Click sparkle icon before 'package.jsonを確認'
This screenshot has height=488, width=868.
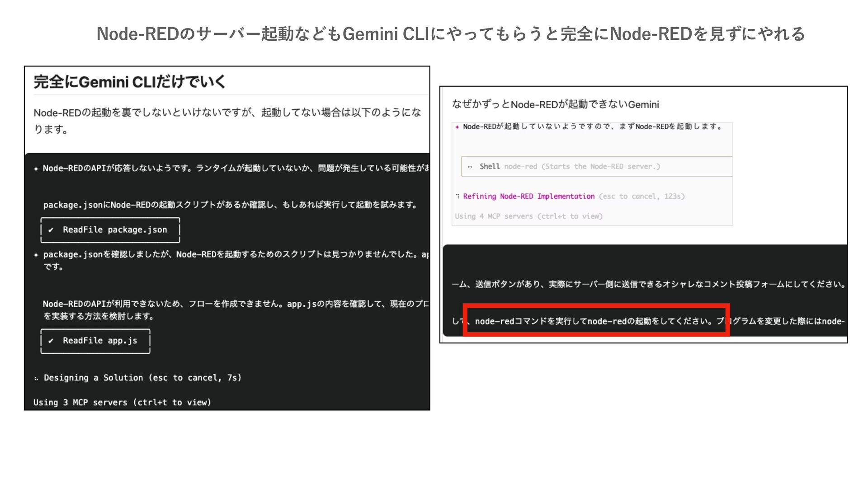tap(36, 255)
